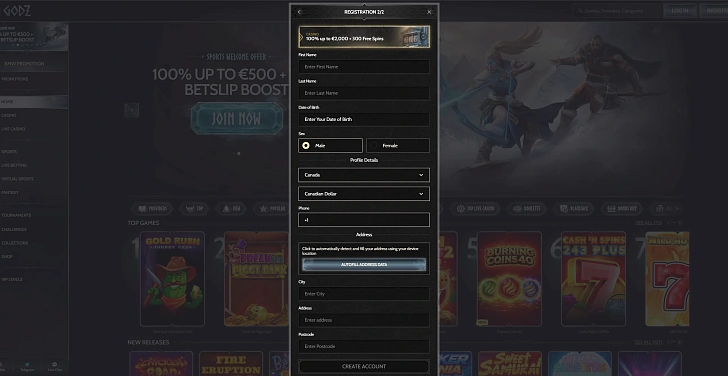The width and height of the screenshot is (728, 376).
Task: Open Live Chat in bottom bar
Action: click(x=54, y=367)
